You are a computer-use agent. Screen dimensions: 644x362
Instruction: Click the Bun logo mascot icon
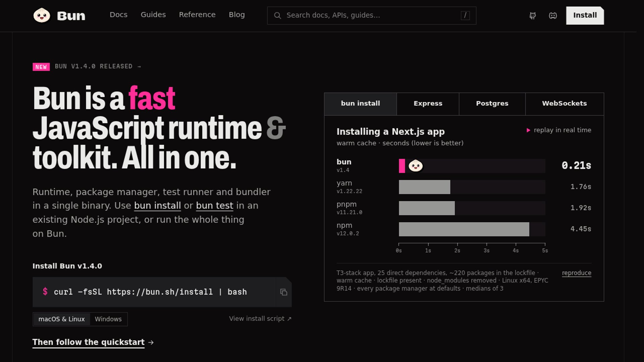42,15
